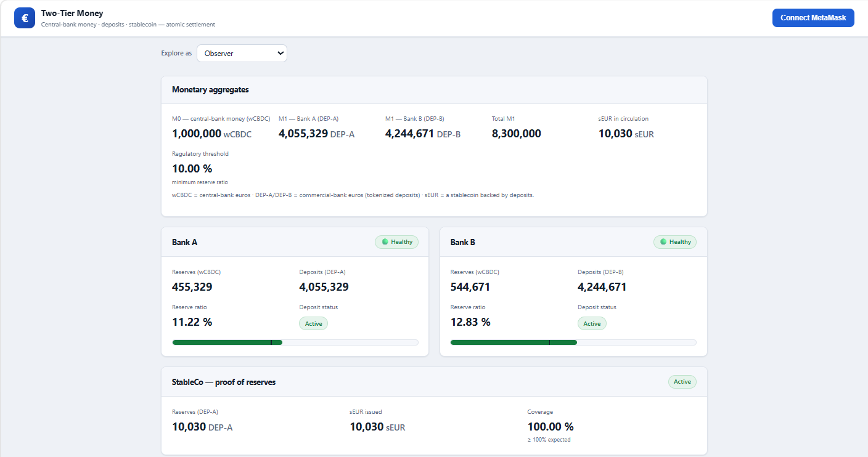Click Bank A reserve ratio progress bar
The width and height of the screenshot is (868, 457).
[295, 342]
